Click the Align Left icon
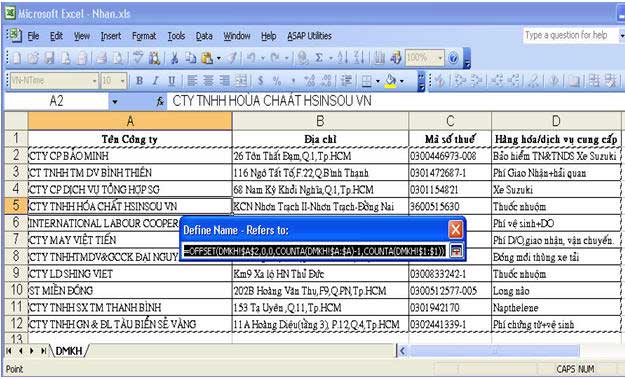The height and width of the screenshot is (379, 625). [x=192, y=81]
